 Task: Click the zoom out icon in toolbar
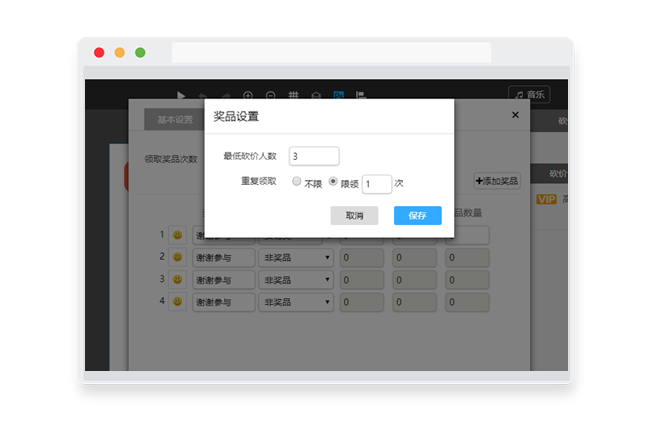[271, 96]
